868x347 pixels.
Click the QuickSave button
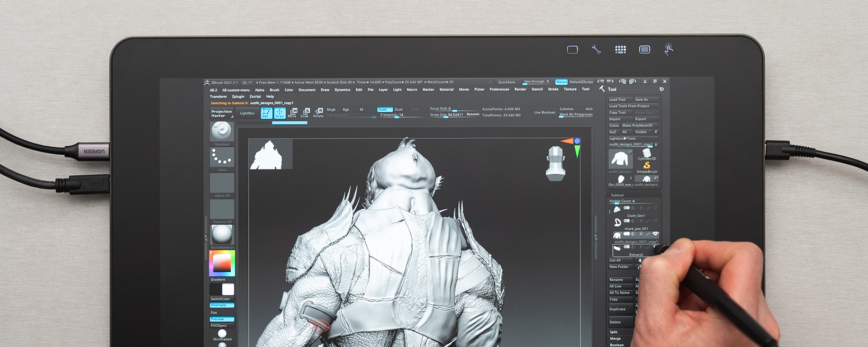coord(507,82)
